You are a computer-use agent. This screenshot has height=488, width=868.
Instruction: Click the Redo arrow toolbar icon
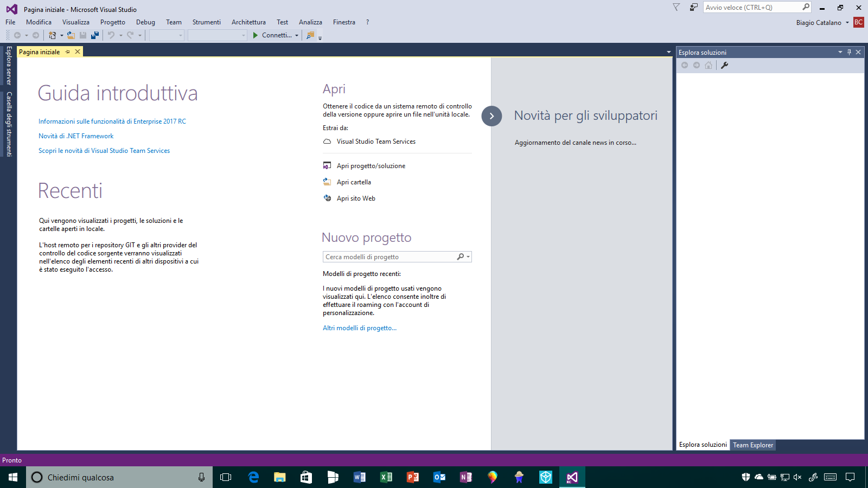click(x=130, y=35)
